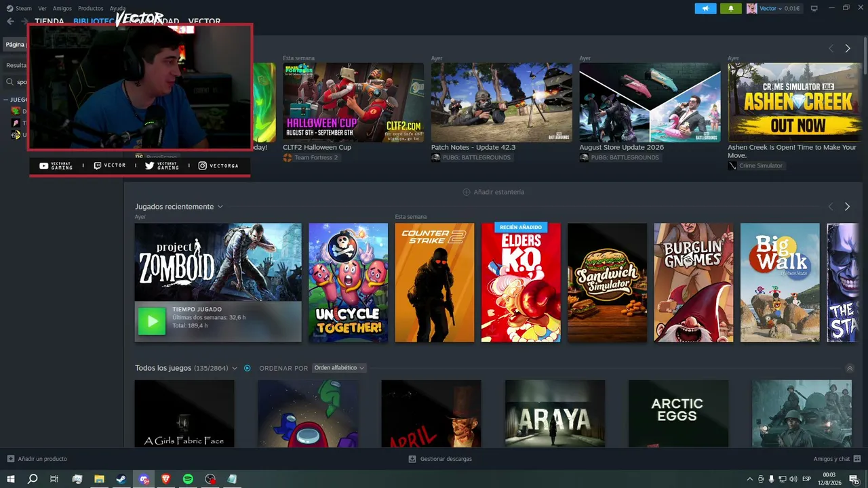Open the Todos los juegos shelf dropdown
Screen dimensions: 868x488
[235, 368]
